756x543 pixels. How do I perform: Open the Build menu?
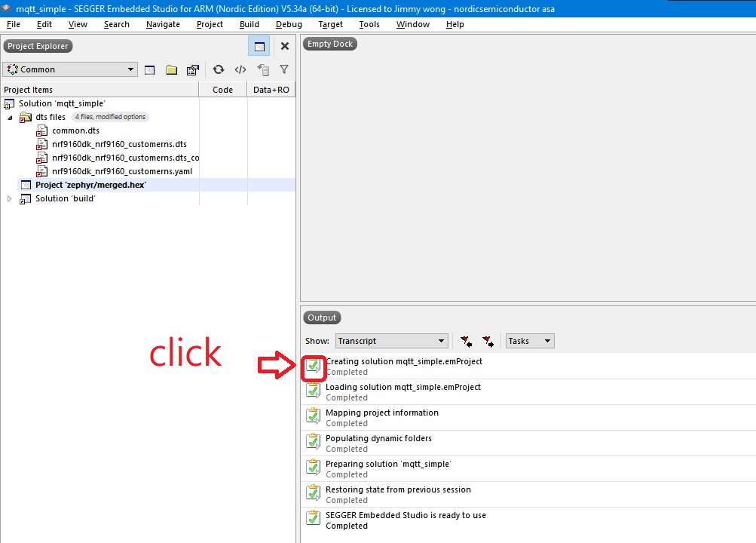[249, 24]
